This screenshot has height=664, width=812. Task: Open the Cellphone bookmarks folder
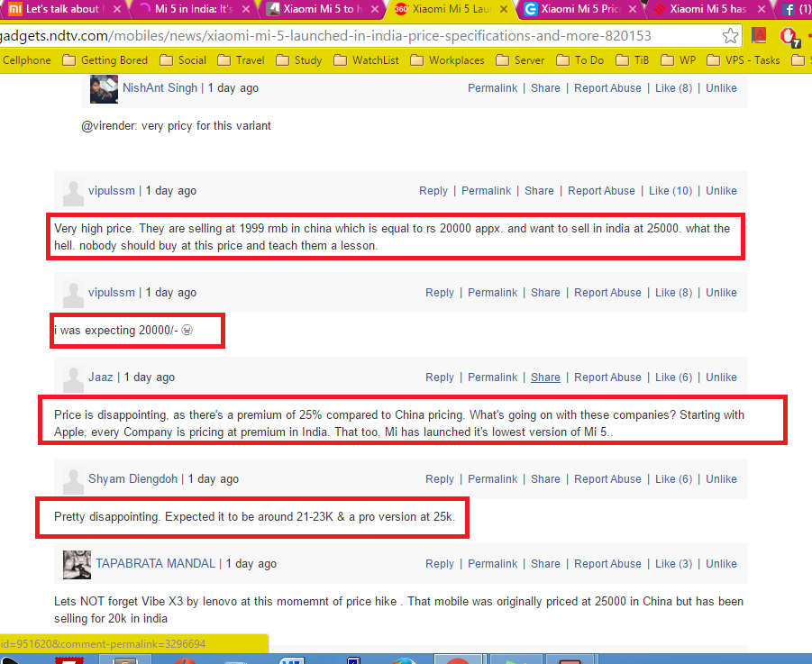[x=27, y=60]
